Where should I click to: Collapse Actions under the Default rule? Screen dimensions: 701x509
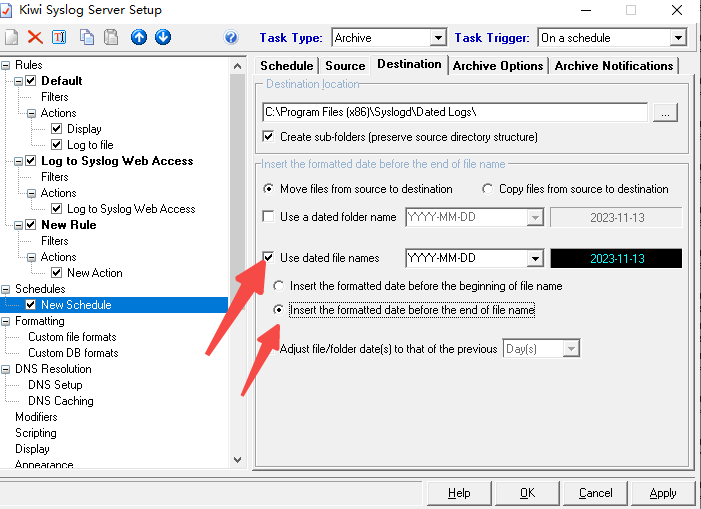click(31, 113)
